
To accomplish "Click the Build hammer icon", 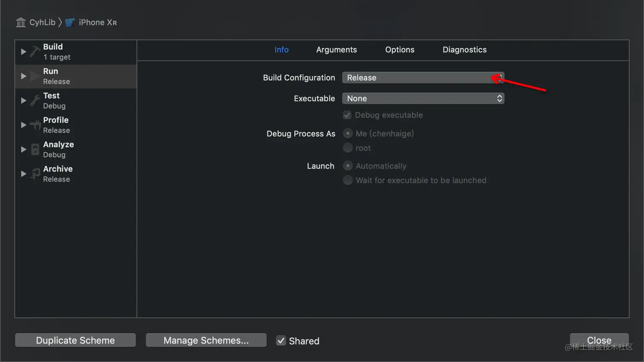I will (x=35, y=51).
